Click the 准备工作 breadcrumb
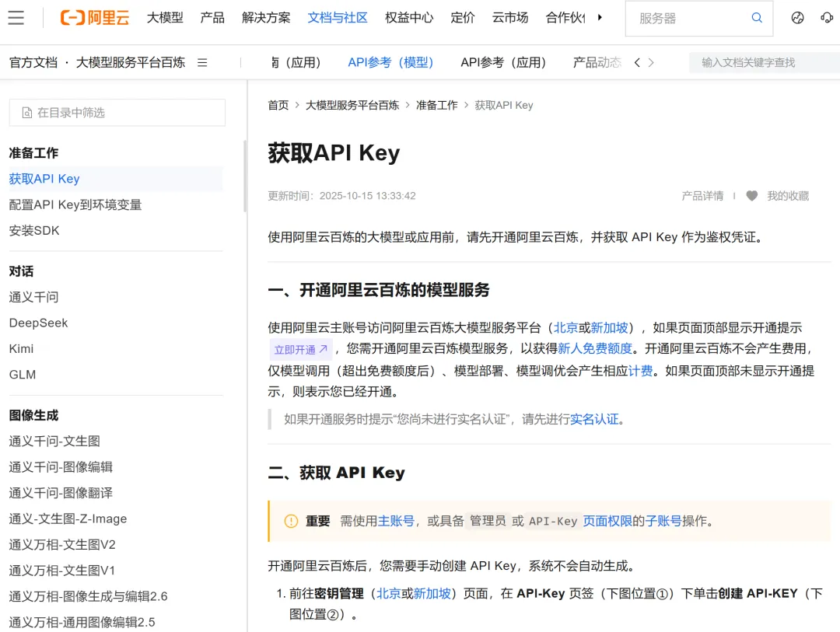This screenshot has height=632, width=840. click(x=437, y=105)
